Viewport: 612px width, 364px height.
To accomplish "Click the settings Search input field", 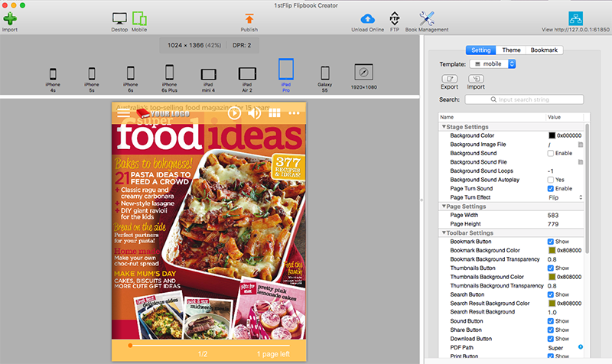I will tap(524, 99).
